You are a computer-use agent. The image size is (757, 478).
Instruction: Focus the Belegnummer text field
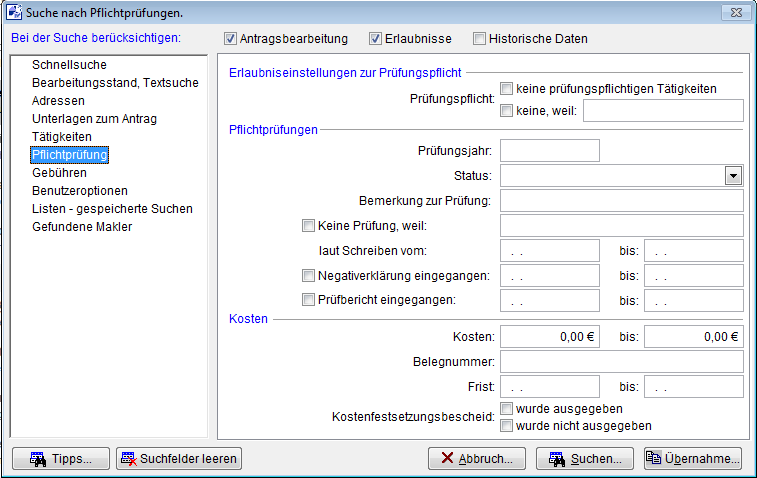coord(621,362)
